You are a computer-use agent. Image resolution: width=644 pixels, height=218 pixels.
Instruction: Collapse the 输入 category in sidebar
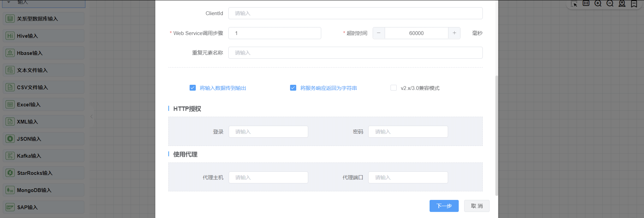[x=9, y=2]
